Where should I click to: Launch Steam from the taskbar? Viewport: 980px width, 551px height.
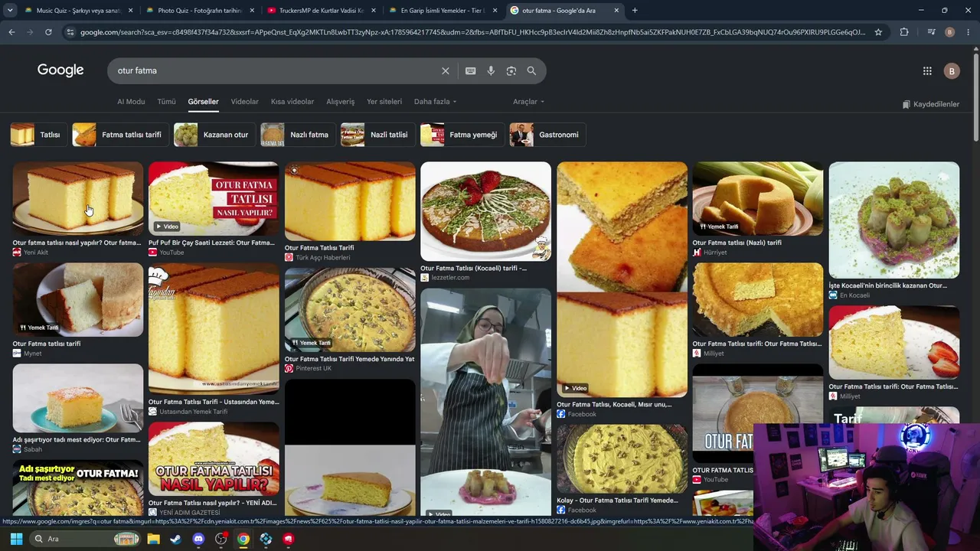(x=175, y=539)
